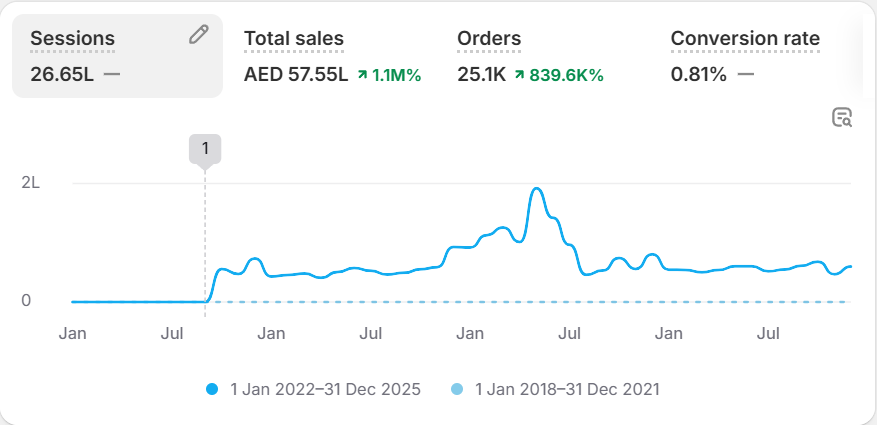Open the Conversion rate metric

(x=745, y=39)
